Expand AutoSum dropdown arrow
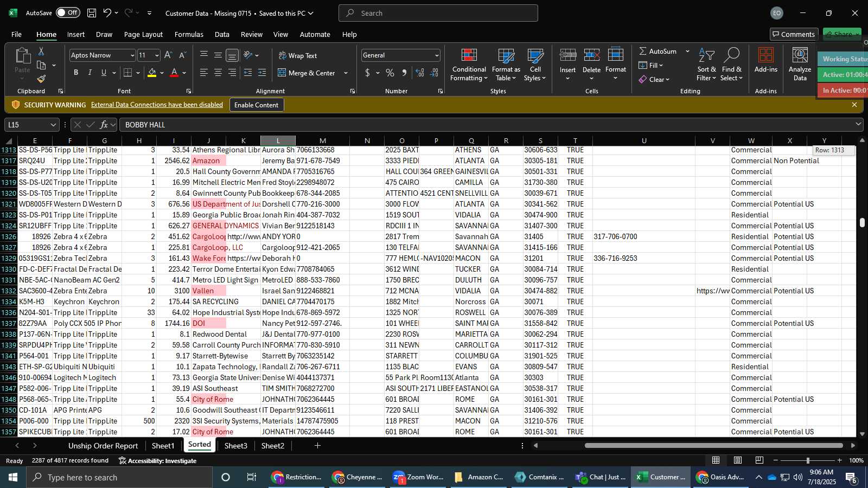This screenshot has height=488, width=868. pyautogui.click(x=687, y=51)
